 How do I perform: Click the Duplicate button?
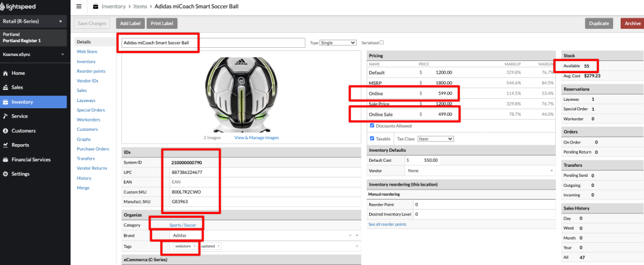pyautogui.click(x=599, y=23)
